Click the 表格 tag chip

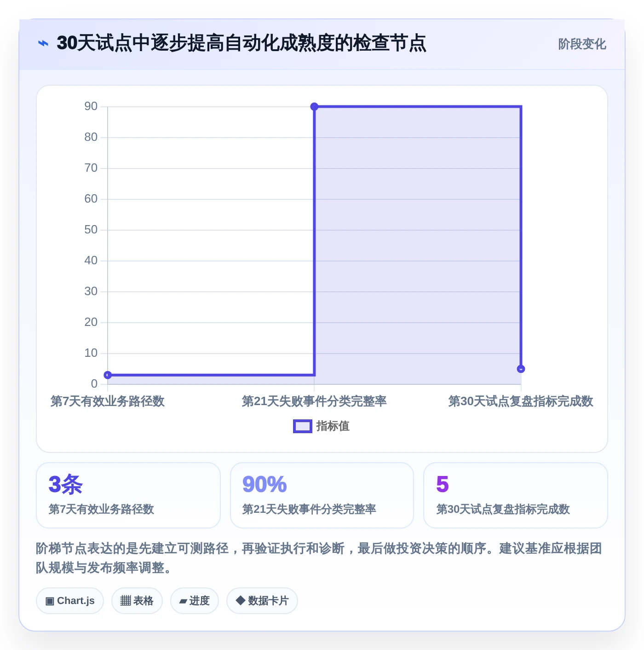coord(137,601)
